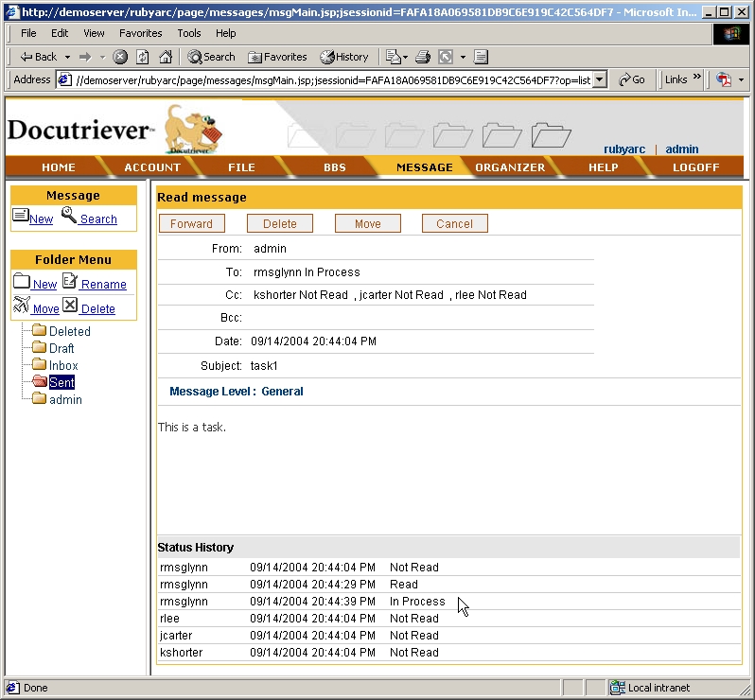
Task: Open the Favorites menu in menu bar
Action: 140,33
